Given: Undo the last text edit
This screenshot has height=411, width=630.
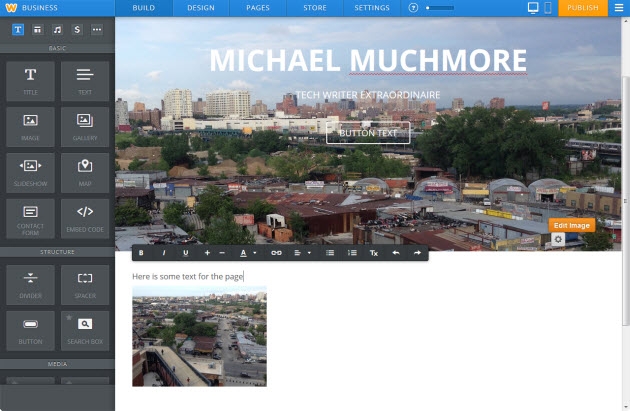Looking at the screenshot, I should pyautogui.click(x=395, y=253).
